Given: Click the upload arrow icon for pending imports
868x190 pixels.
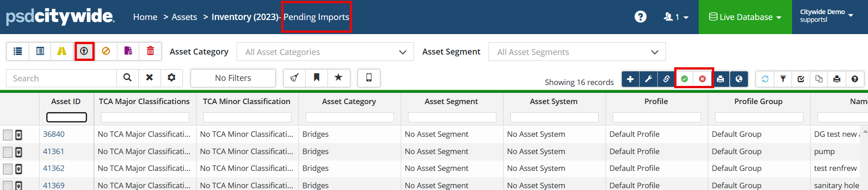Looking at the screenshot, I should coord(84,51).
